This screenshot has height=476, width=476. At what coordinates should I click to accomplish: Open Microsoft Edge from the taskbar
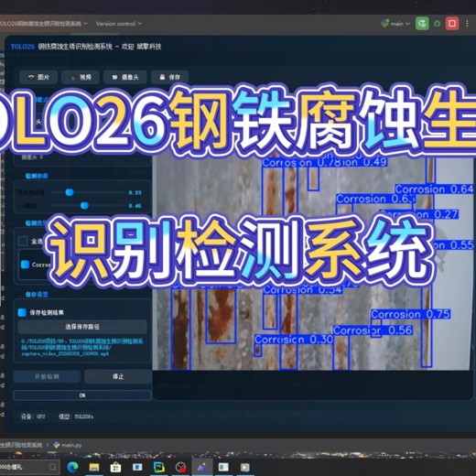(x=72, y=467)
